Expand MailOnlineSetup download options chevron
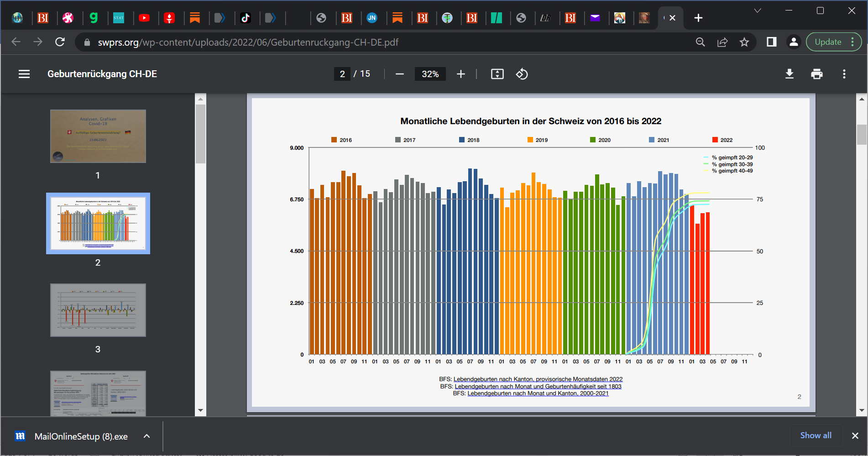The image size is (868, 456). tap(146, 436)
